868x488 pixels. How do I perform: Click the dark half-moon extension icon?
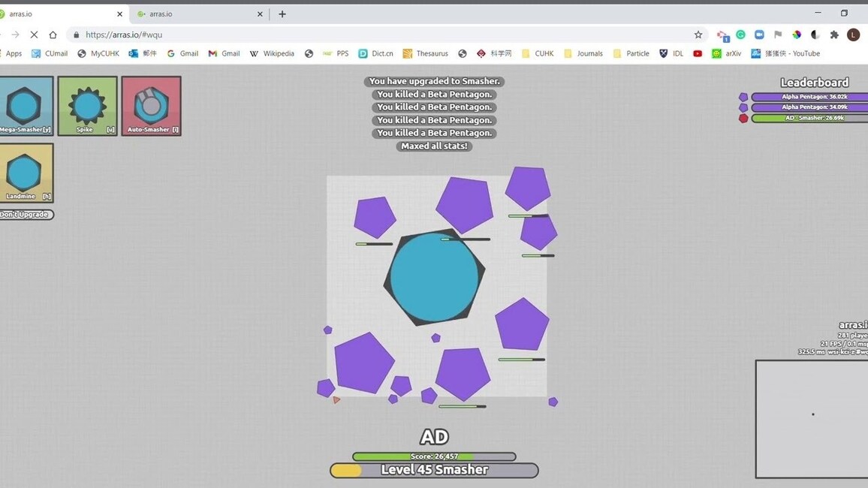pos(815,35)
